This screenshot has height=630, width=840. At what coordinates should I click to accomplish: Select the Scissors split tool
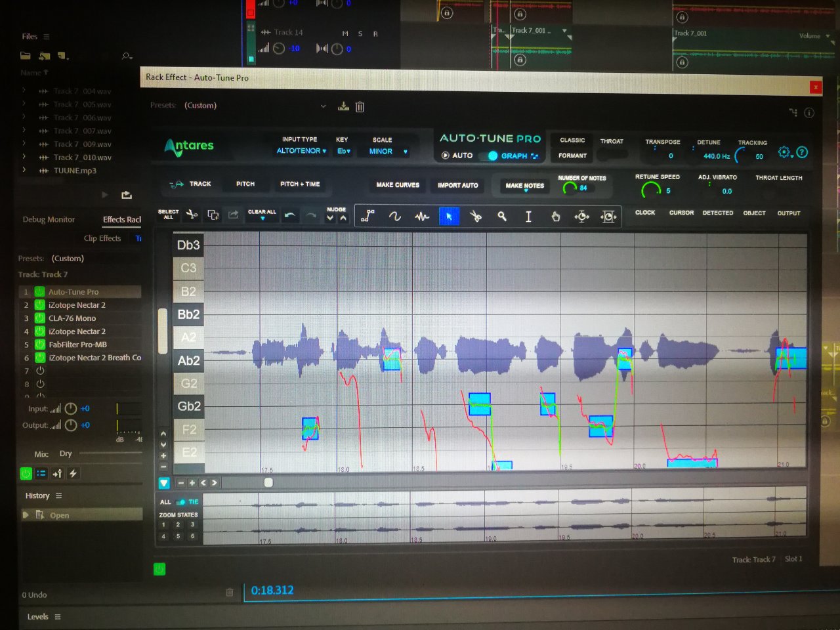[x=476, y=216]
